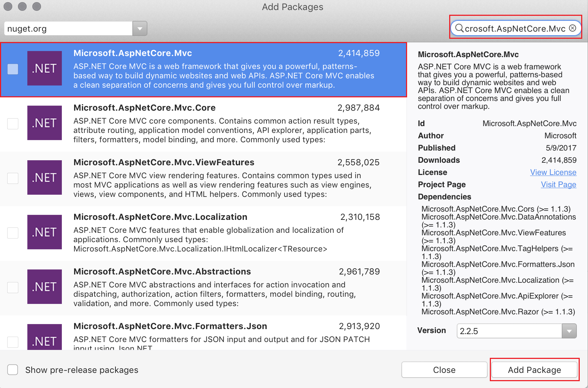Check the Mvc.ViewFeatures package checkbox
The width and height of the screenshot is (588, 388).
pos(13,178)
